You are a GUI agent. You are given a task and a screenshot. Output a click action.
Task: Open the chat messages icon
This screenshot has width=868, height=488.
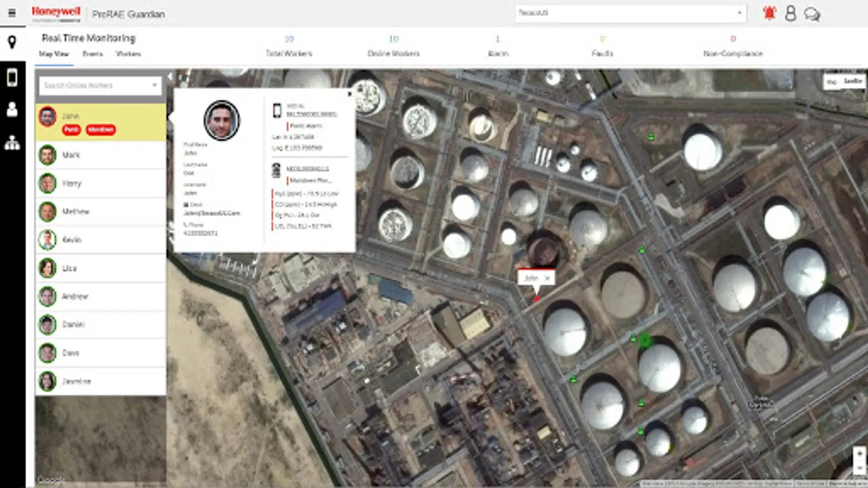pos(812,14)
